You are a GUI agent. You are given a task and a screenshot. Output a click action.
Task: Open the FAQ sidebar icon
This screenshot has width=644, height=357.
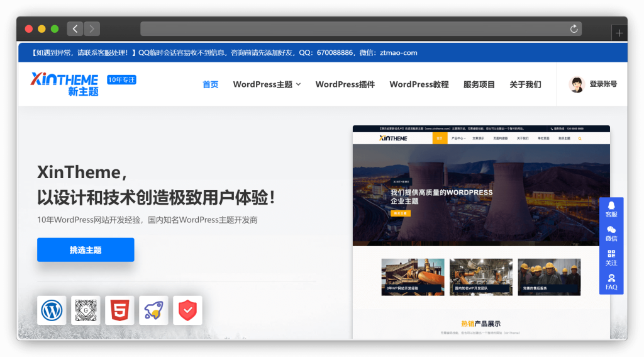611,282
